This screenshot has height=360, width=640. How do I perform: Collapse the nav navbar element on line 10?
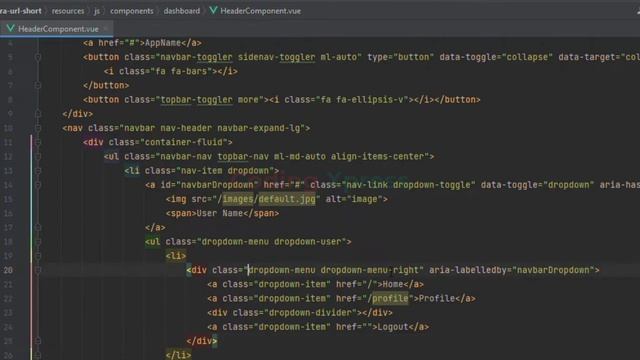click(38, 128)
